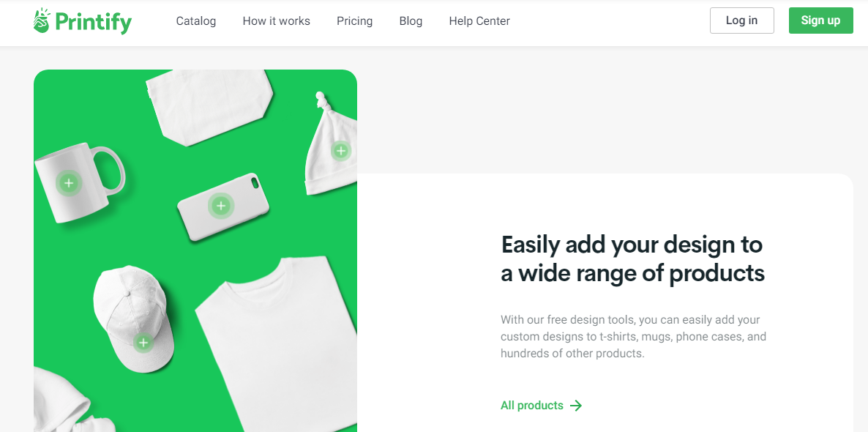This screenshot has width=868, height=432.
Task: Click the Printify hand logo icon
Action: tap(42, 21)
